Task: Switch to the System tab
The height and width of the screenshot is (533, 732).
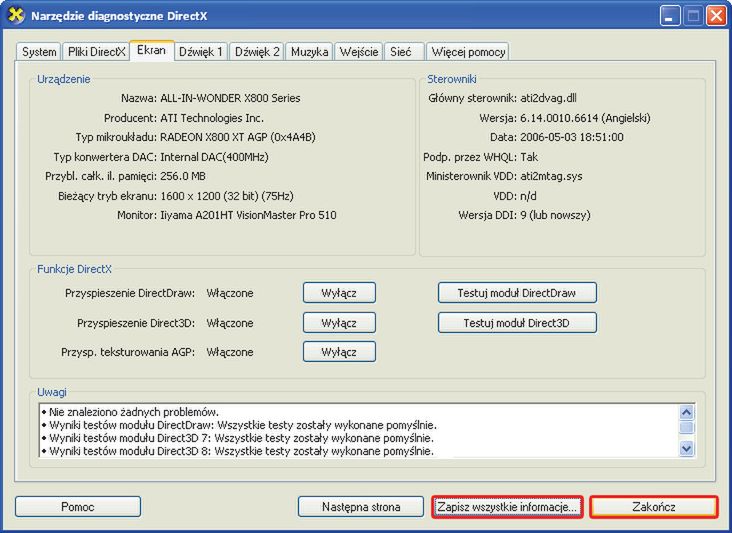Action: [x=39, y=52]
